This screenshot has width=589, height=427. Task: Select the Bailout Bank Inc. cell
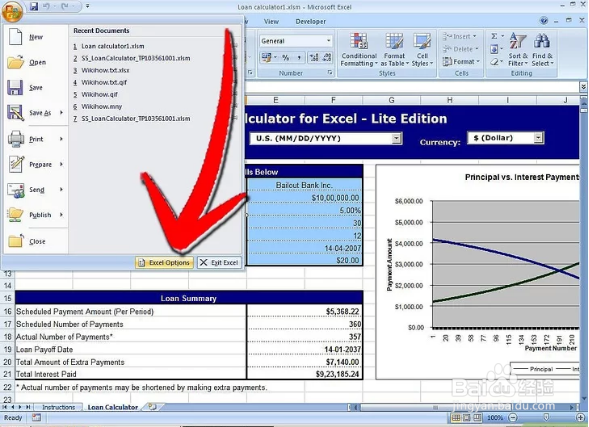pyautogui.click(x=304, y=185)
